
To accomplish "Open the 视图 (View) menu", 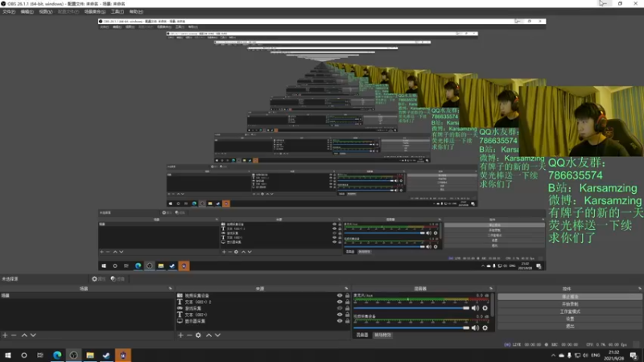I will click(x=46, y=11).
